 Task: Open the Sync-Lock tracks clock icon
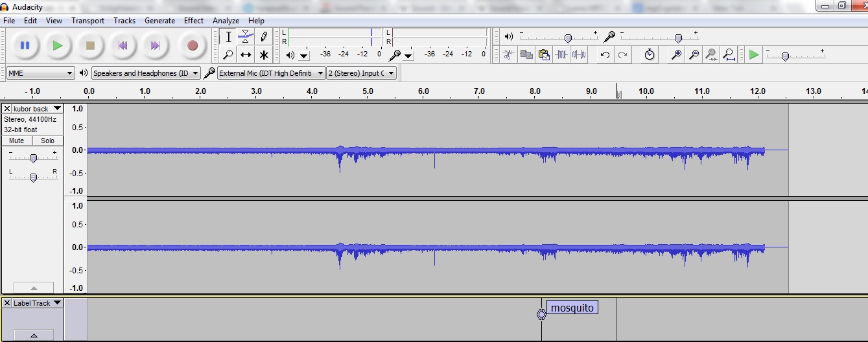(x=650, y=55)
